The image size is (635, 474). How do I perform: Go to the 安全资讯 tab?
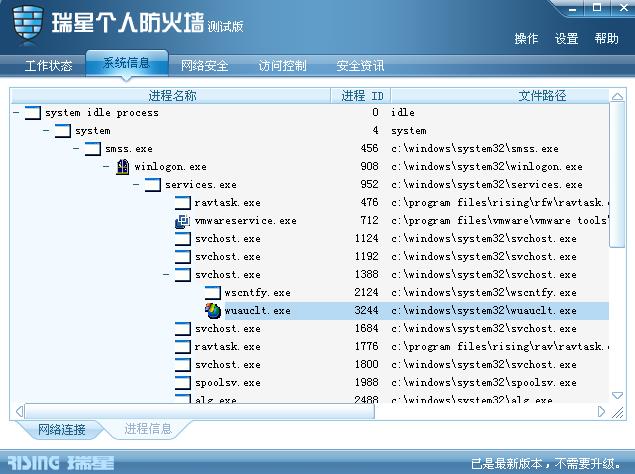360,66
